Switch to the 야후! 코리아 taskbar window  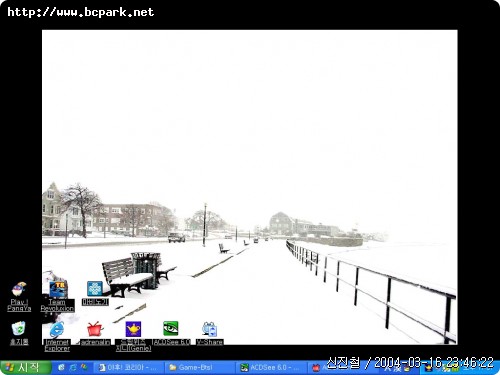[129, 368]
